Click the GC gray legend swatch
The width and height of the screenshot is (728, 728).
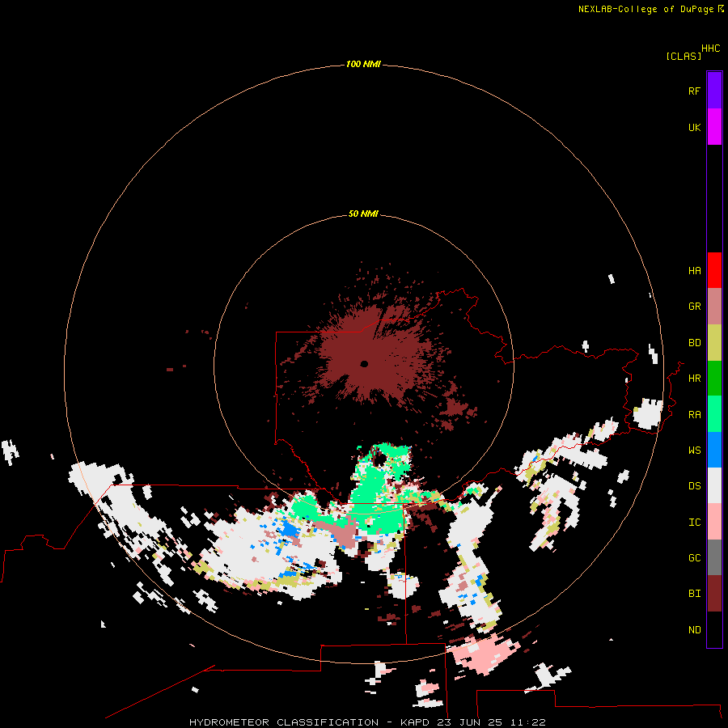714,557
